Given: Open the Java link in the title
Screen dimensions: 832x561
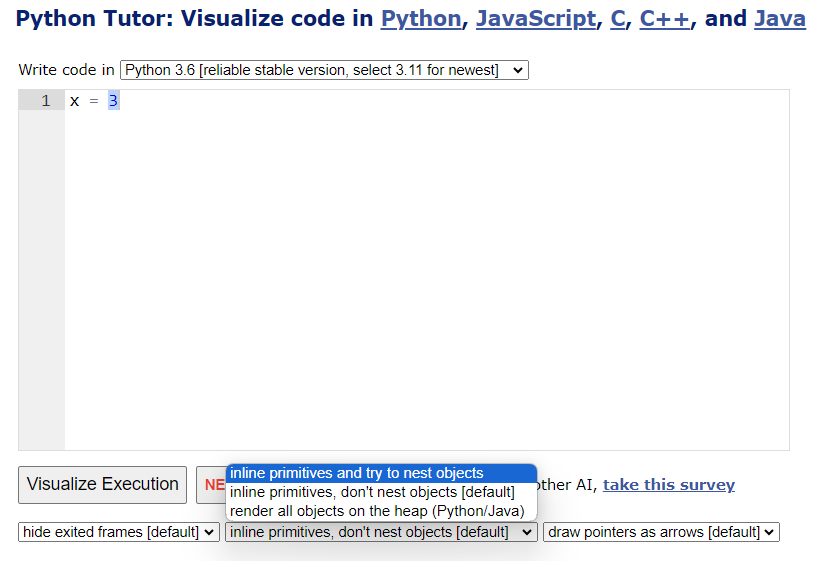Looking at the screenshot, I should (779, 19).
